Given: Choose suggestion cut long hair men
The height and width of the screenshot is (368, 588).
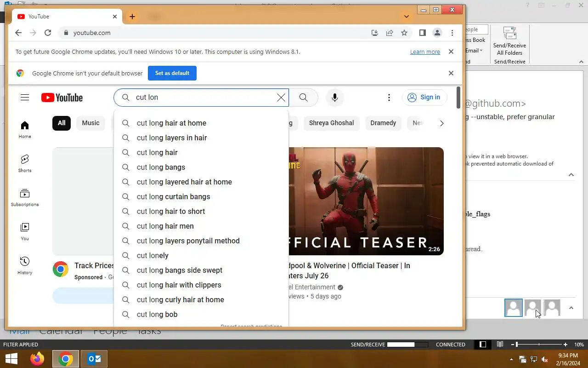Looking at the screenshot, I should [x=201, y=226].
